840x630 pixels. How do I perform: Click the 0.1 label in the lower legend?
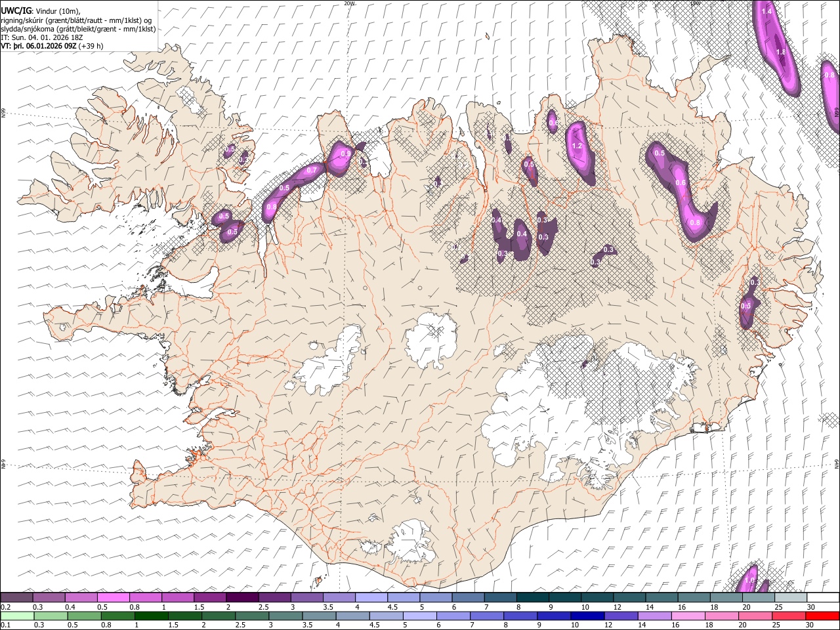point(5,625)
